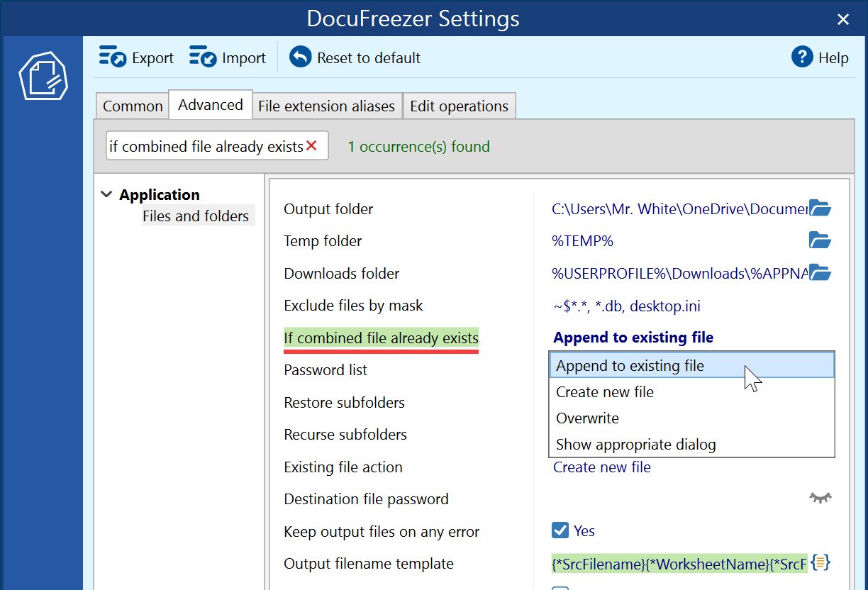Toggle the password visibility eye icon
The image size is (868, 590).
point(820,497)
